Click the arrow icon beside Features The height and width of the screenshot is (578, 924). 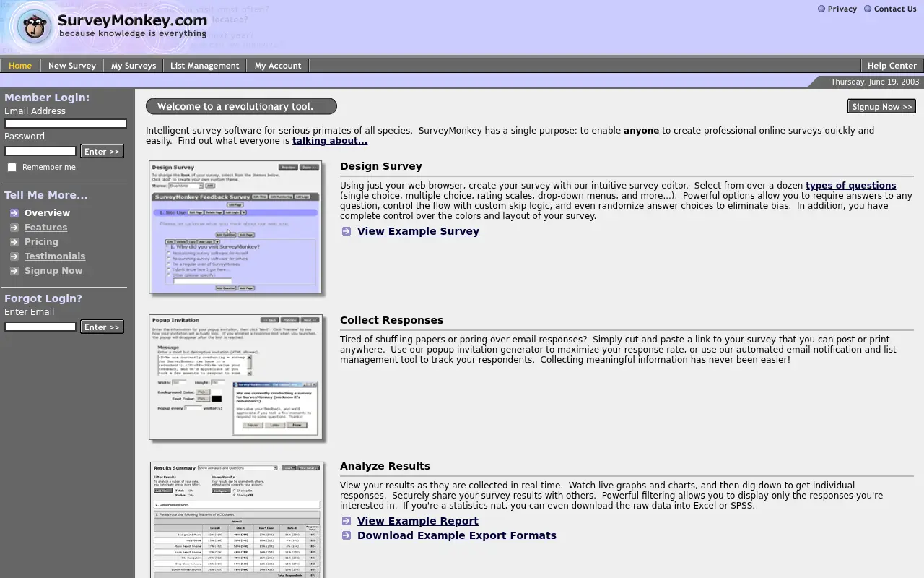click(14, 228)
